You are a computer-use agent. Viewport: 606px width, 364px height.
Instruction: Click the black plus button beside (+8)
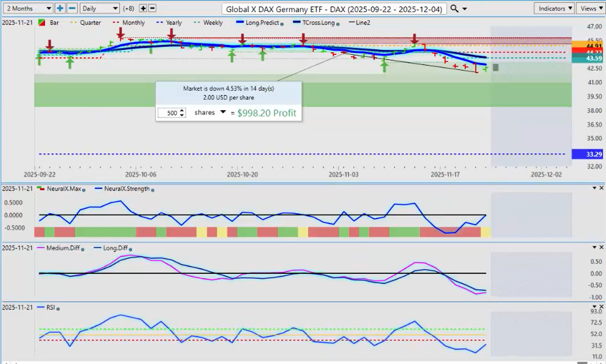coord(143,9)
